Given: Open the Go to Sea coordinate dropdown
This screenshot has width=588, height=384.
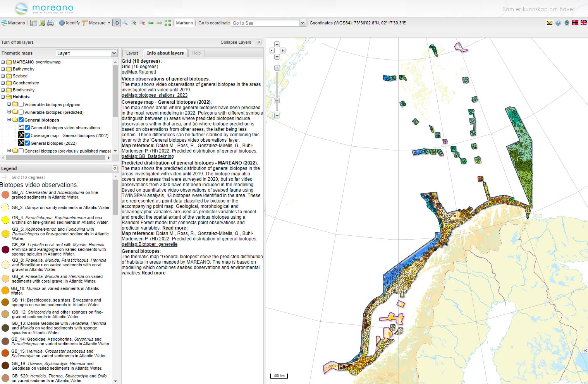Looking at the screenshot, I should 303,23.
